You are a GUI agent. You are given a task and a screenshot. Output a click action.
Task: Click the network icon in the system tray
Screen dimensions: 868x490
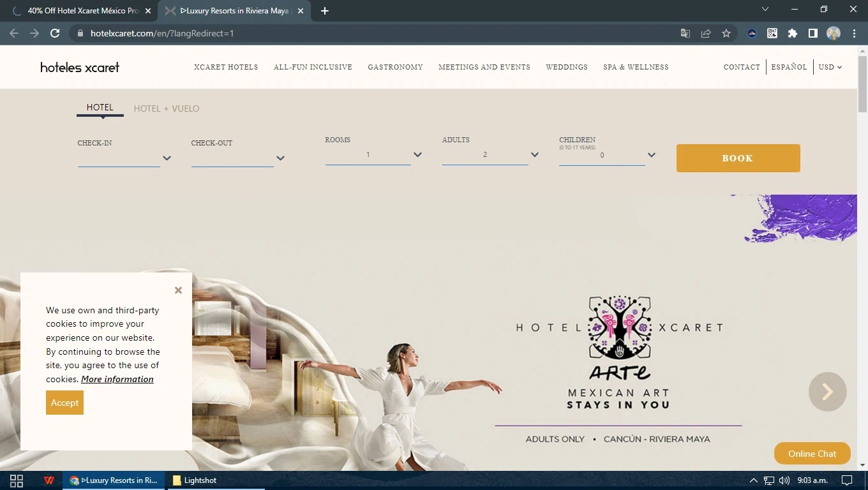tap(769, 480)
